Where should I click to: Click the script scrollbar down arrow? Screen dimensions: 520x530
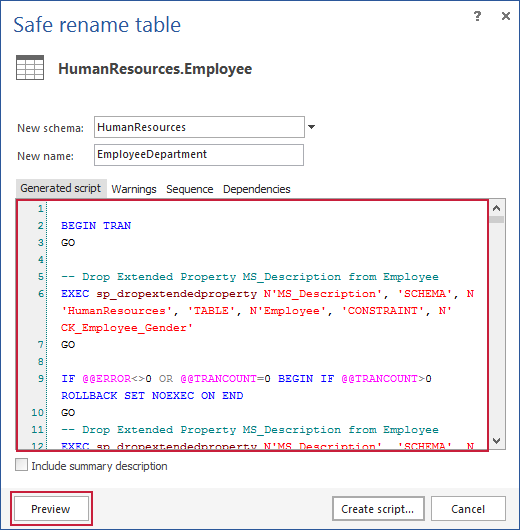tap(496, 440)
